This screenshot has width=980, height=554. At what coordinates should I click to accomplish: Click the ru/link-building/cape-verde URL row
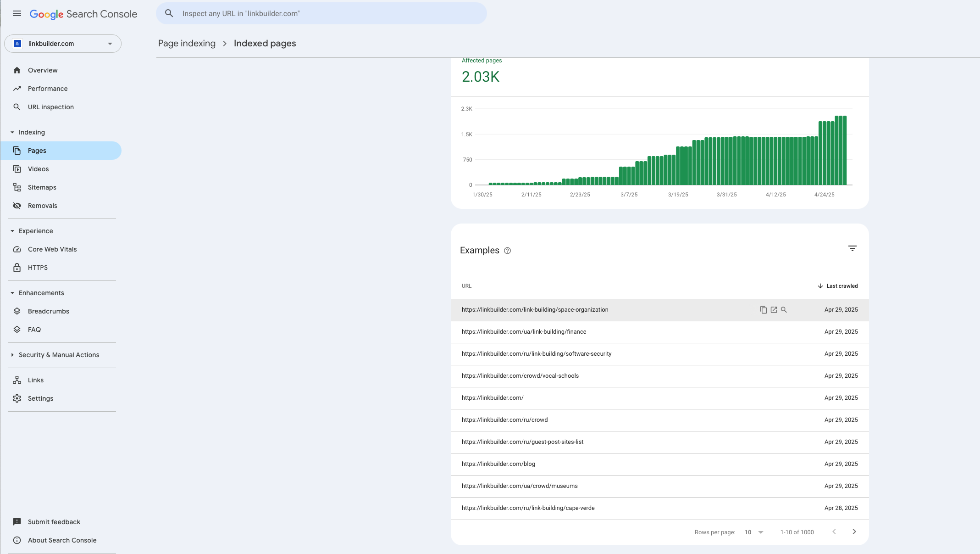(659, 508)
